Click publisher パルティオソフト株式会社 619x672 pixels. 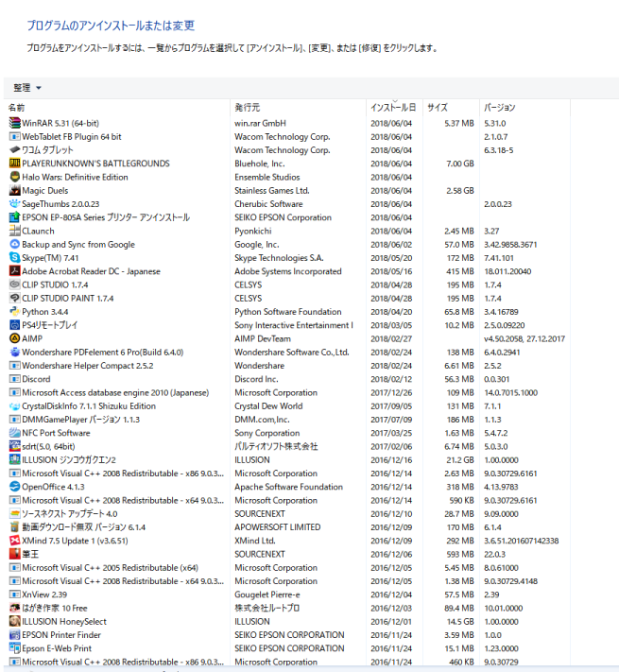coord(276,446)
